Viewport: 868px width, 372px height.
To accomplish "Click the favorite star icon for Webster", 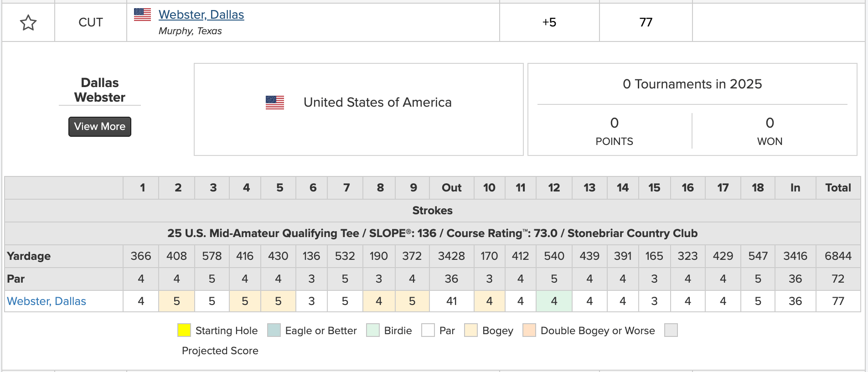I will pos(28,22).
